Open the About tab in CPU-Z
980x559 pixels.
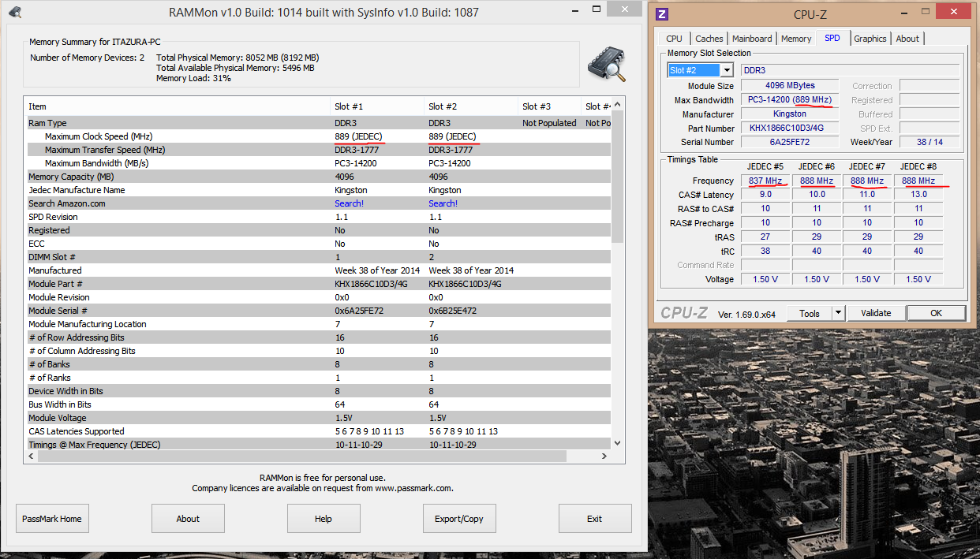(x=907, y=39)
